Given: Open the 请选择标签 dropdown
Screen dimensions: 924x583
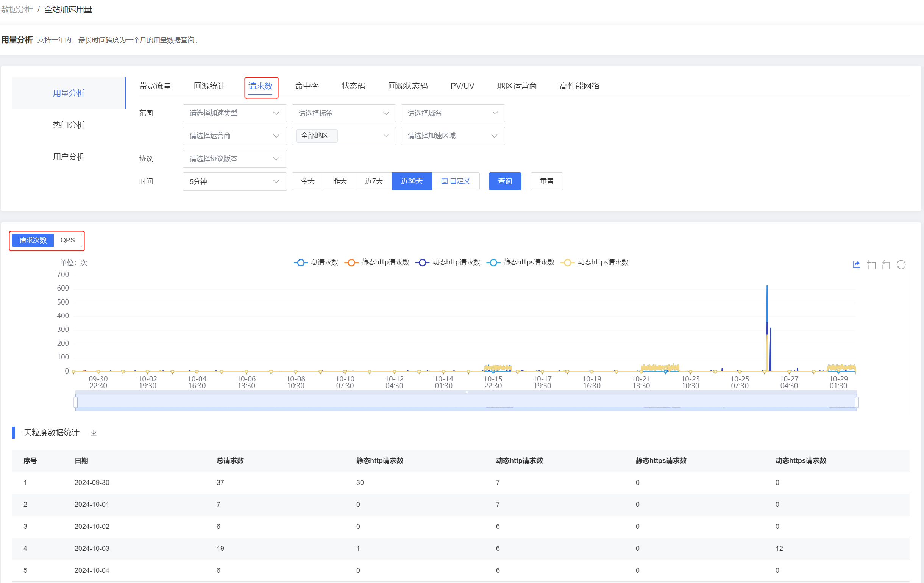Looking at the screenshot, I should click(343, 113).
